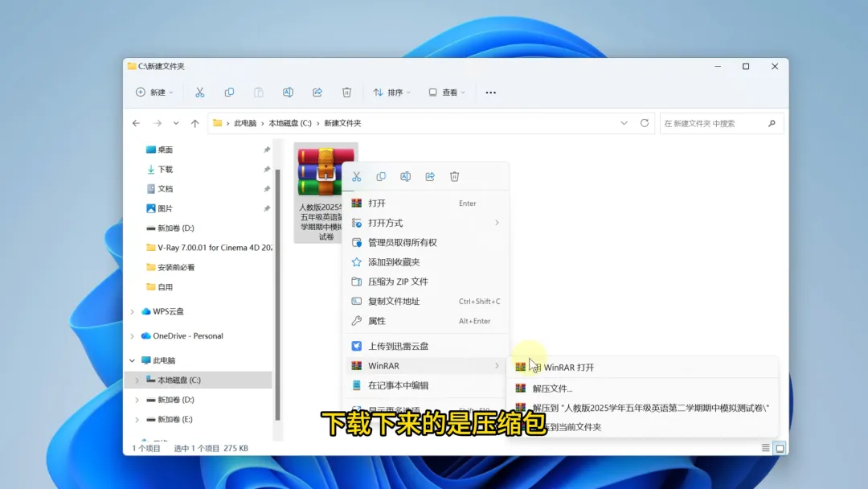Switch to details view icon in status bar
The image size is (868, 489).
click(766, 448)
